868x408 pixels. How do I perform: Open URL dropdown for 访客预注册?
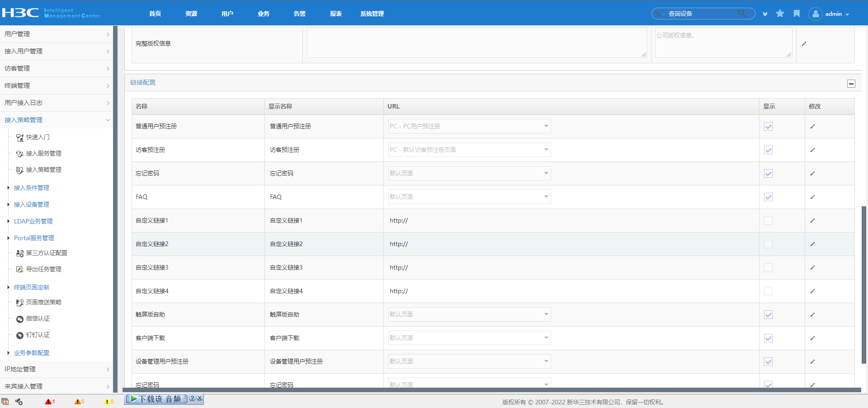[469, 150]
